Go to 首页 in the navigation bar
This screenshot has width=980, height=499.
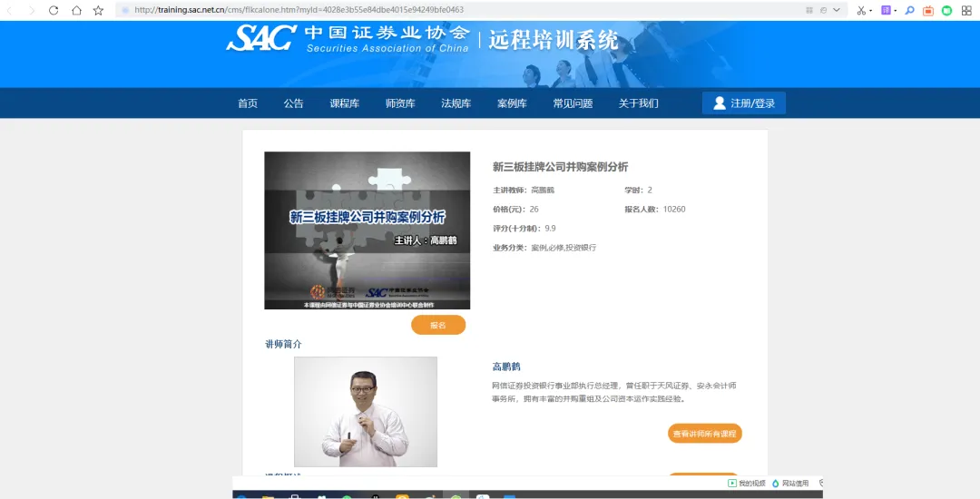(x=248, y=103)
